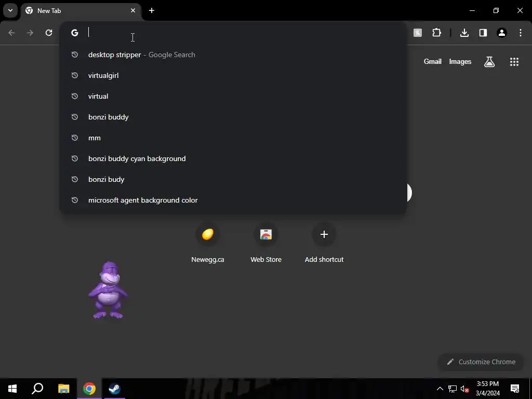Choose the 'bonzi budy' suggestion
This screenshot has width=532, height=399.
233,179
